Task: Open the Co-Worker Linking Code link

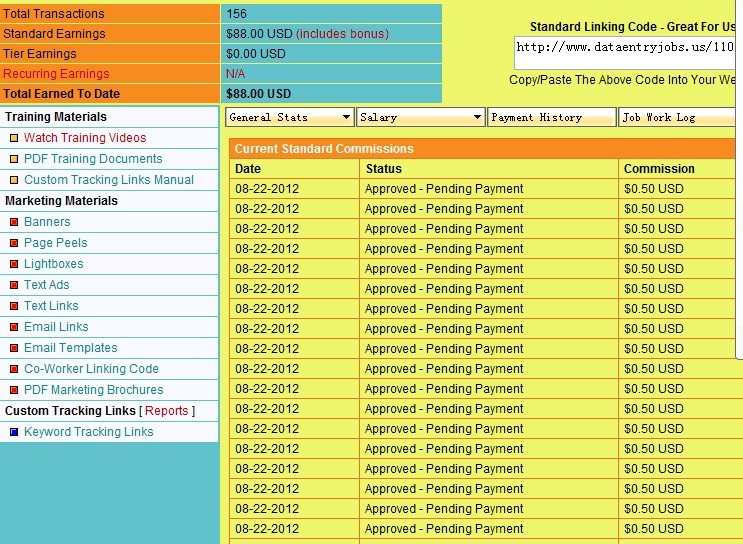Action: coord(91,369)
